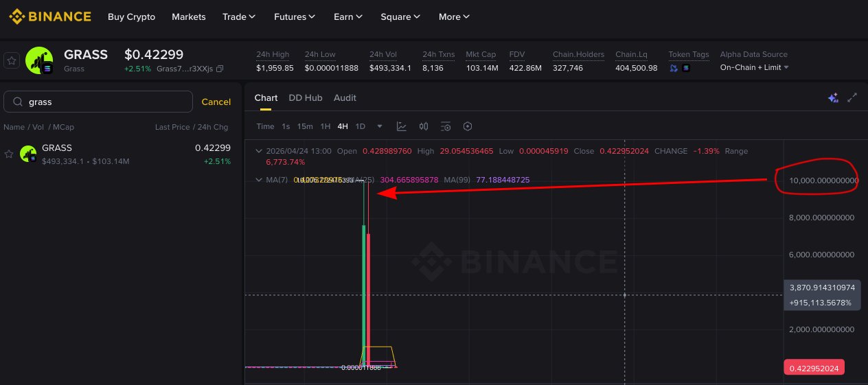The height and width of the screenshot is (385, 868).
Task: Go to Buy Crypto
Action: coord(131,16)
